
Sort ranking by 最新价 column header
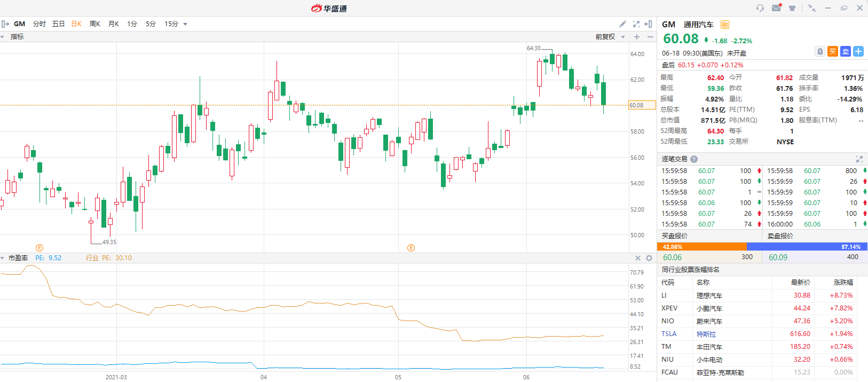pyautogui.click(x=801, y=283)
